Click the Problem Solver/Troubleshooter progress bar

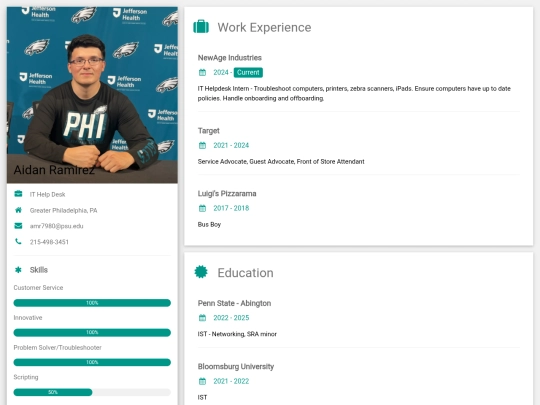point(92,362)
